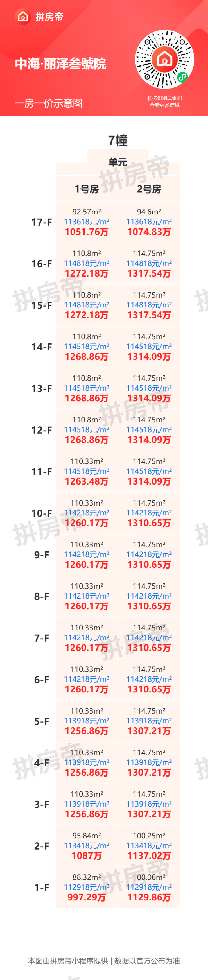Screen dimensions: 208x980
Task: Click the mini-program QR code
Action: 165,60
